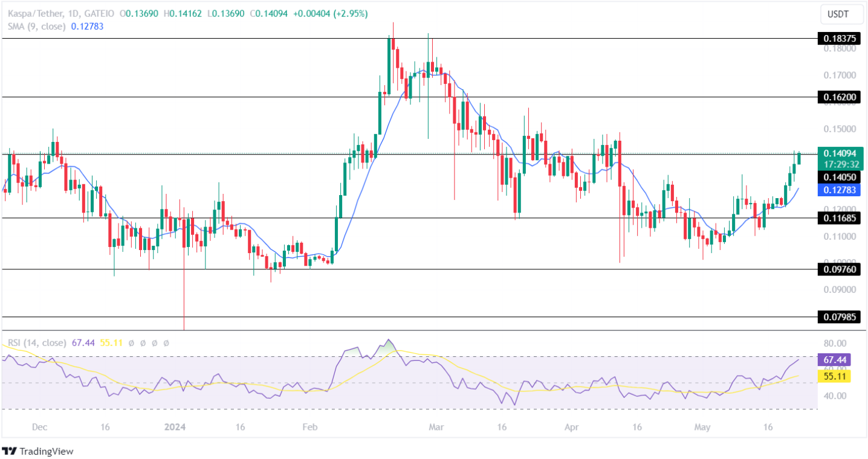Click the 40.00 RSI axis tick

(x=834, y=396)
